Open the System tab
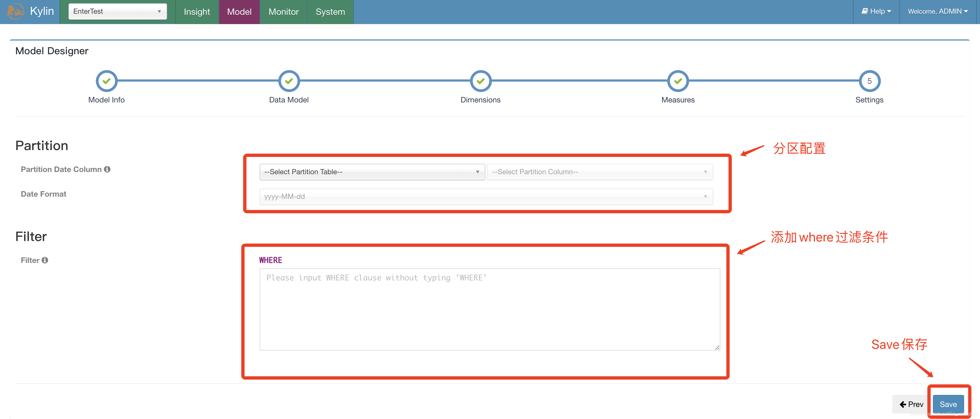 point(330,12)
